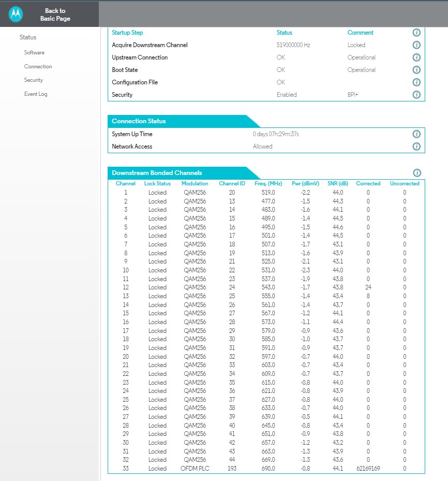Open info for Startup Step header

pyautogui.click(x=416, y=33)
